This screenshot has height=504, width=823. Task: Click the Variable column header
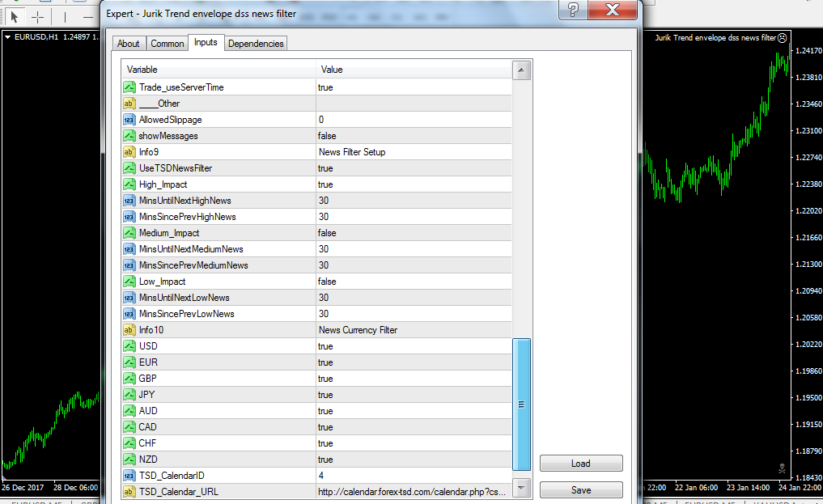click(218, 70)
